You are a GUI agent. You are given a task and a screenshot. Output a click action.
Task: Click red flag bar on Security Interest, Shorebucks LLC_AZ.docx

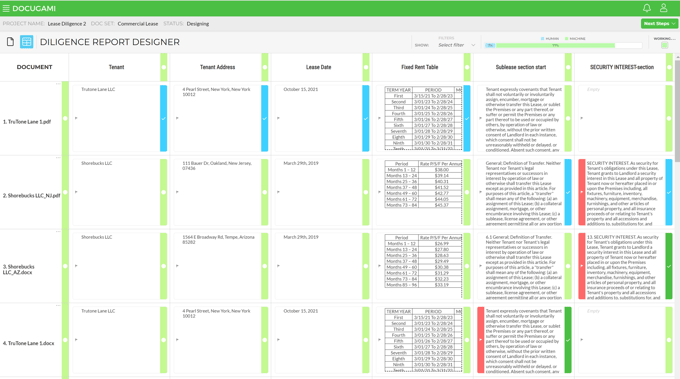(x=582, y=266)
